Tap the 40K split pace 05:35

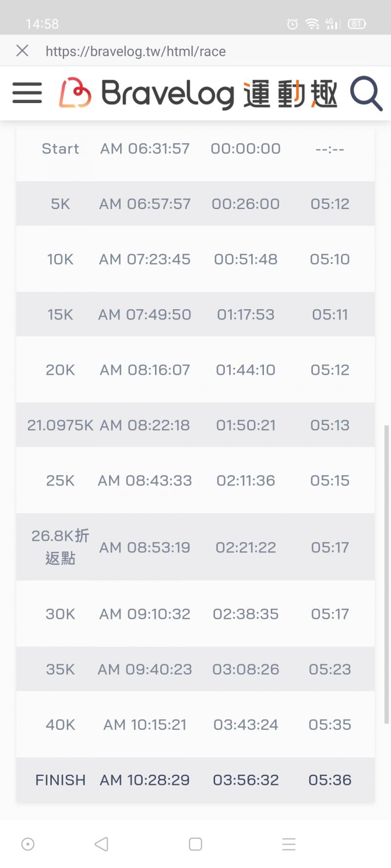tap(330, 724)
